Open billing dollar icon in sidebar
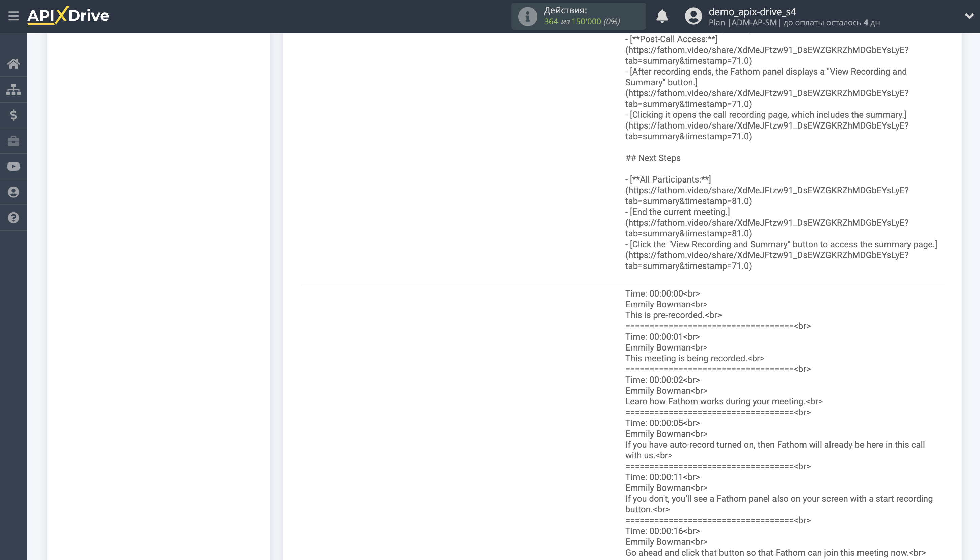 (x=13, y=115)
